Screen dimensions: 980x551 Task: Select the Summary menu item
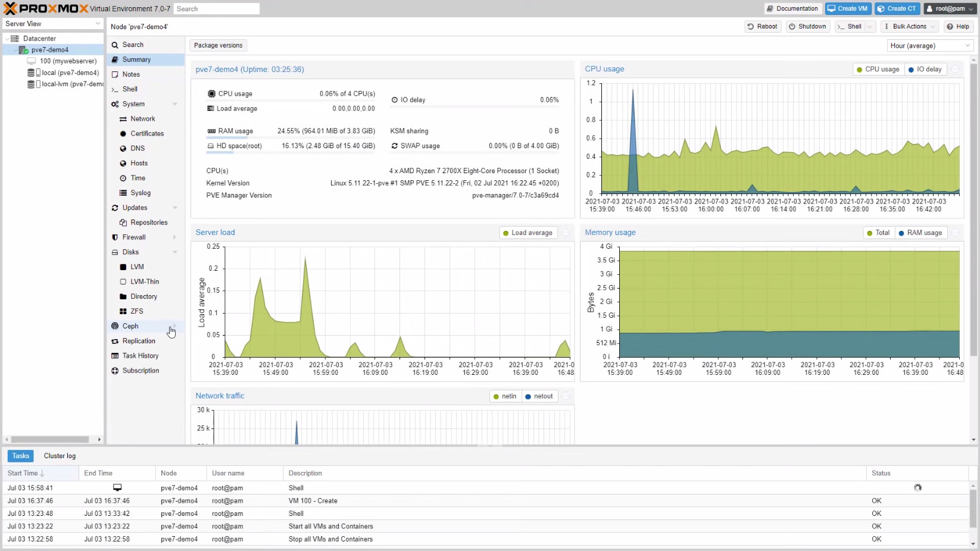coord(136,60)
